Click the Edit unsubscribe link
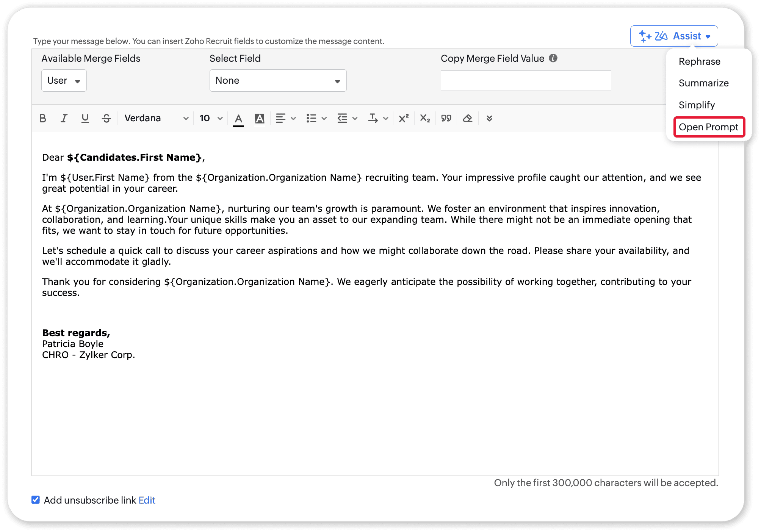761x532 pixels. (x=147, y=500)
